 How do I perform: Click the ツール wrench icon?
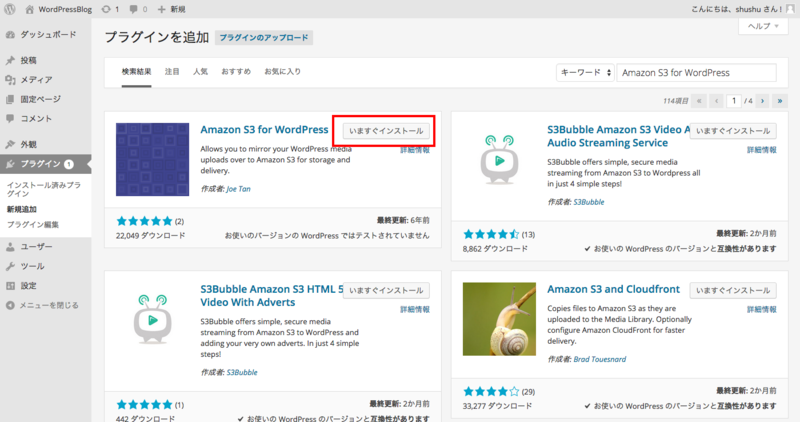[10, 266]
